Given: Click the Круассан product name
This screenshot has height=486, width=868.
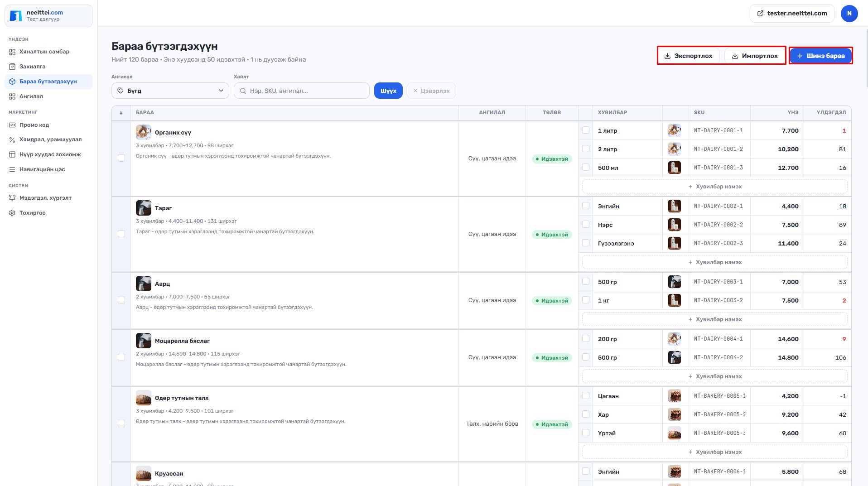Looking at the screenshot, I should click(169, 473).
